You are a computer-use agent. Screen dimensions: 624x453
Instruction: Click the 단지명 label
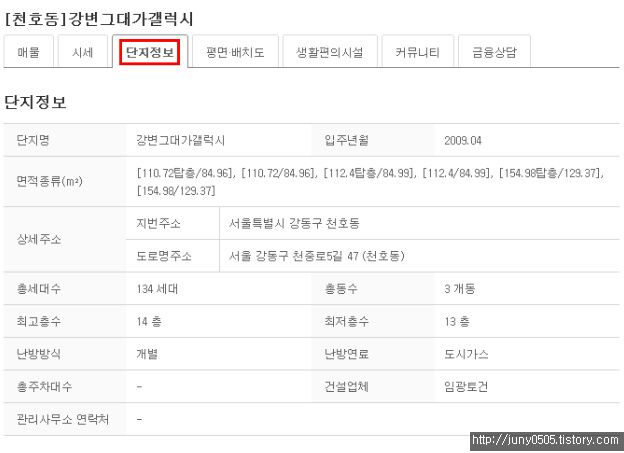click(x=33, y=140)
